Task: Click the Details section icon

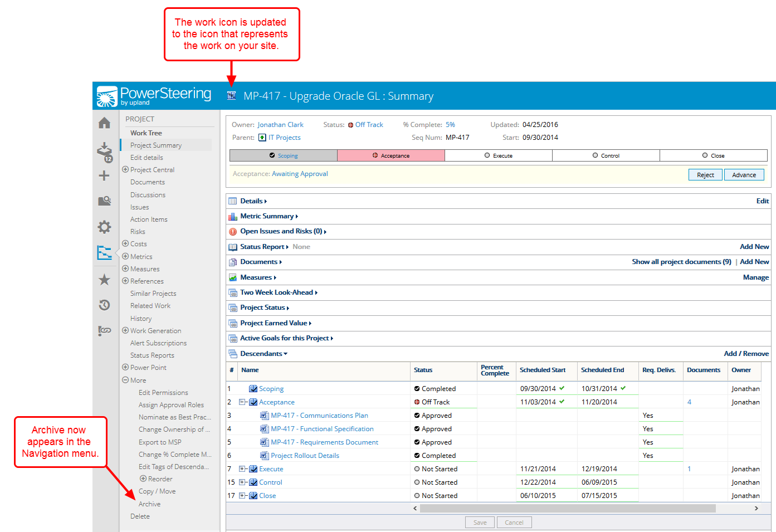Action: click(233, 201)
